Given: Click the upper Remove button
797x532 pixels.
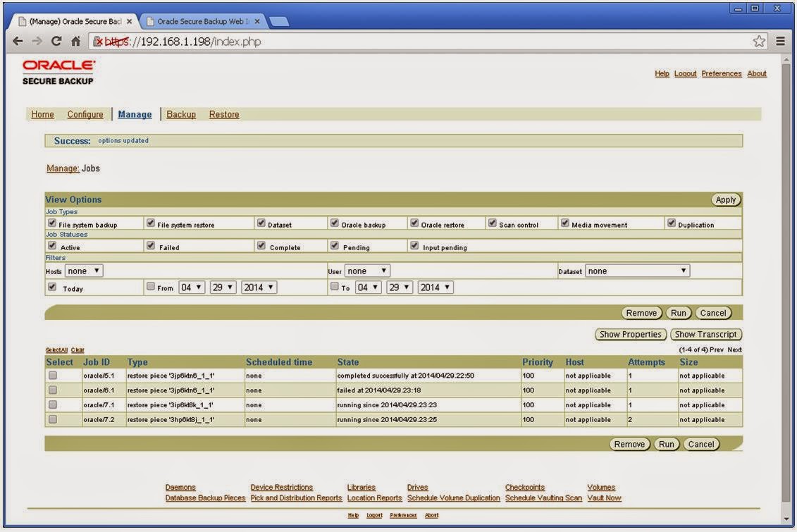Looking at the screenshot, I should point(641,313).
